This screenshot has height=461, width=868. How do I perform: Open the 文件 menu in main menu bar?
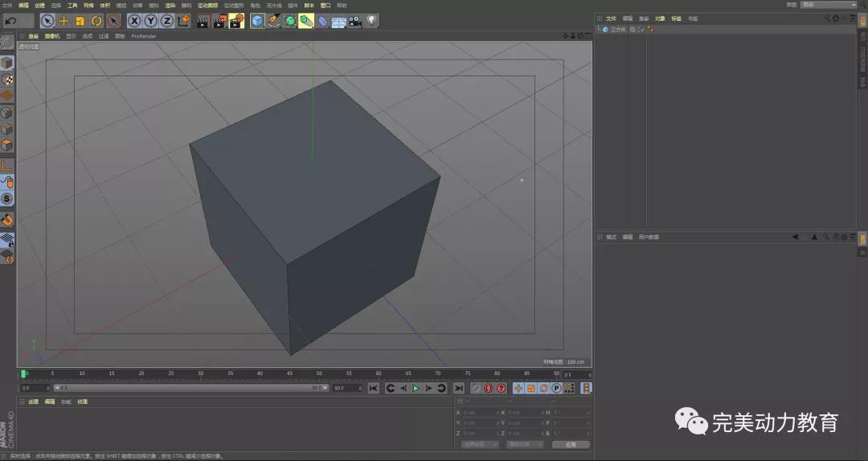7,5
